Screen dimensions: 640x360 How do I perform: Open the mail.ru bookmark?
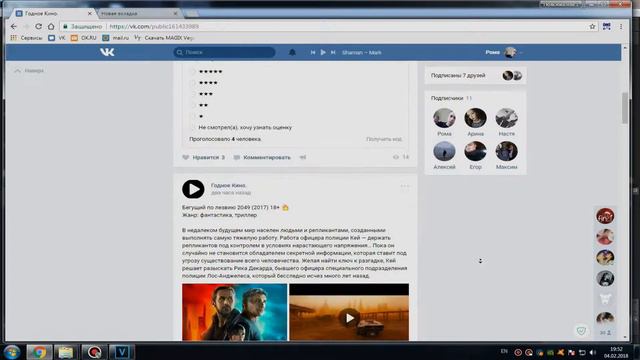116,38
